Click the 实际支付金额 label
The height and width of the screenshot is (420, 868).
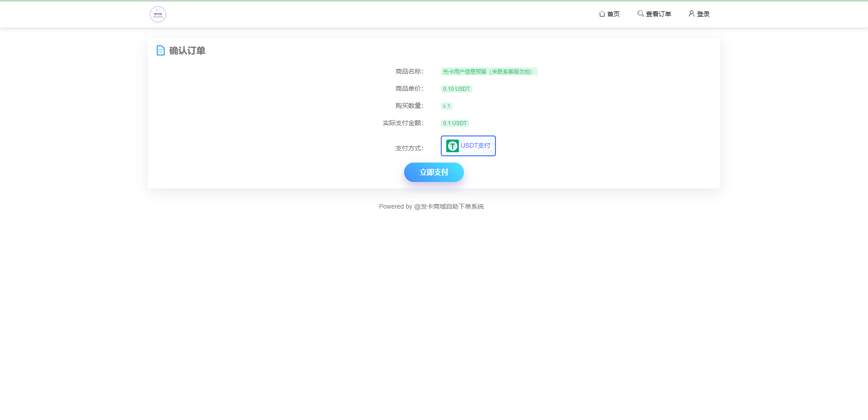point(403,123)
